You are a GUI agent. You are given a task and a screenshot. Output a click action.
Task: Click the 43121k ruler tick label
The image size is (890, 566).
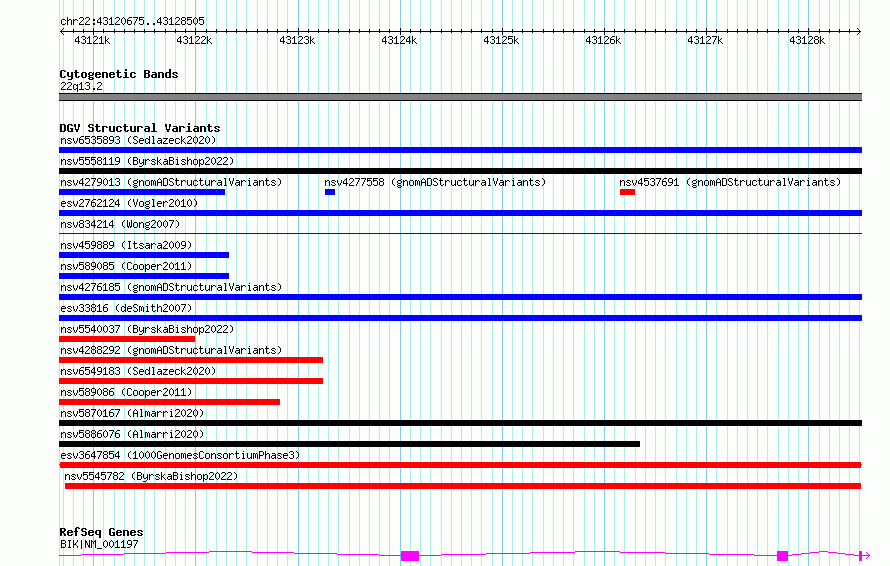click(92, 41)
